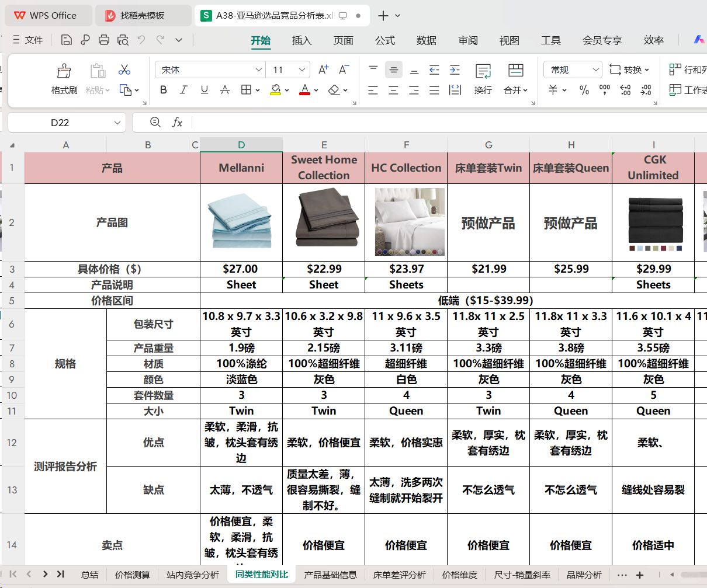The height and width of the screenshot is (588, 707).
Task: Click the Decrease Decimal icon
Action: 646,90
